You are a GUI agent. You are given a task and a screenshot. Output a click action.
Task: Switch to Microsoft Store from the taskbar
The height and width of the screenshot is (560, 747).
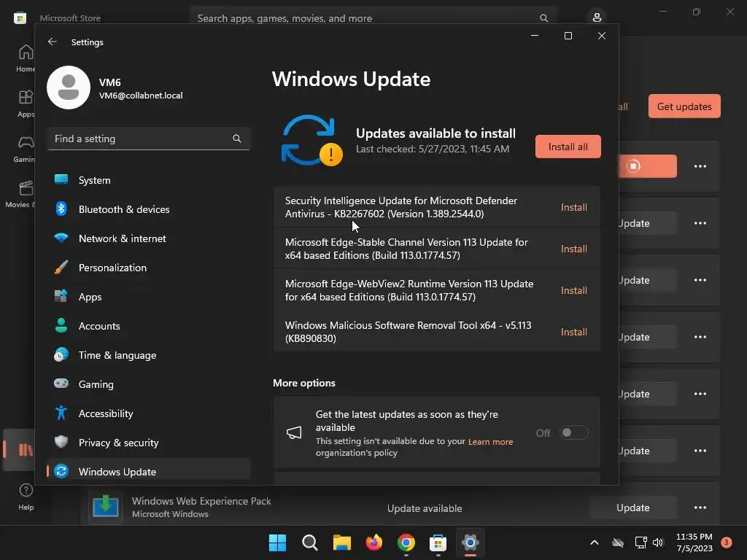pyautogui.click(x=438, y=542)
